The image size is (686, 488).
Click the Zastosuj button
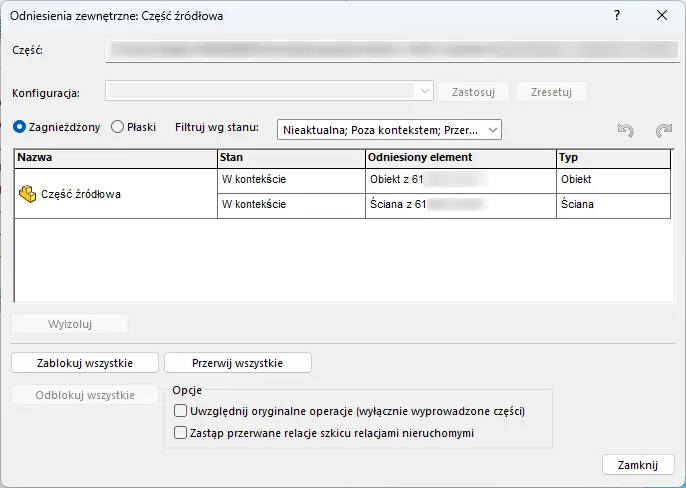point(473,92)
